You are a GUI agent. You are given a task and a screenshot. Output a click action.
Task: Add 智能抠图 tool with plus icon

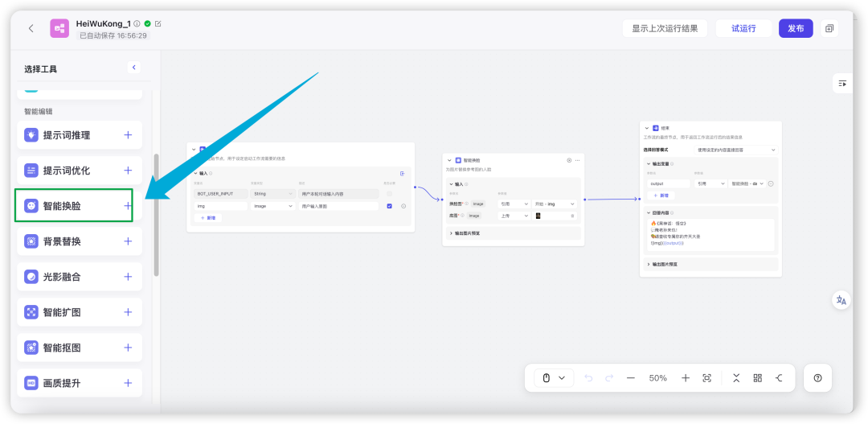pyautogui.click(x=128, y=348)
